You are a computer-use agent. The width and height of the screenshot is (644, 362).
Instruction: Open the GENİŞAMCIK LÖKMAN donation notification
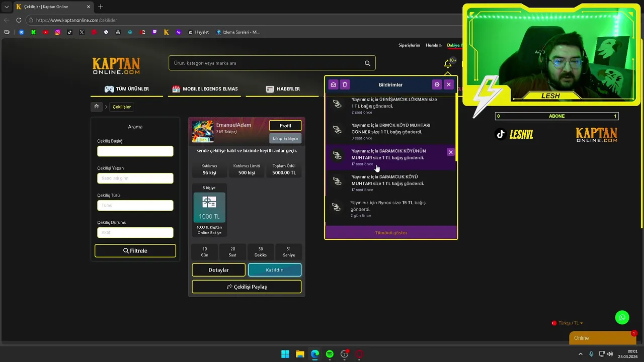click(x=390, y=106)
